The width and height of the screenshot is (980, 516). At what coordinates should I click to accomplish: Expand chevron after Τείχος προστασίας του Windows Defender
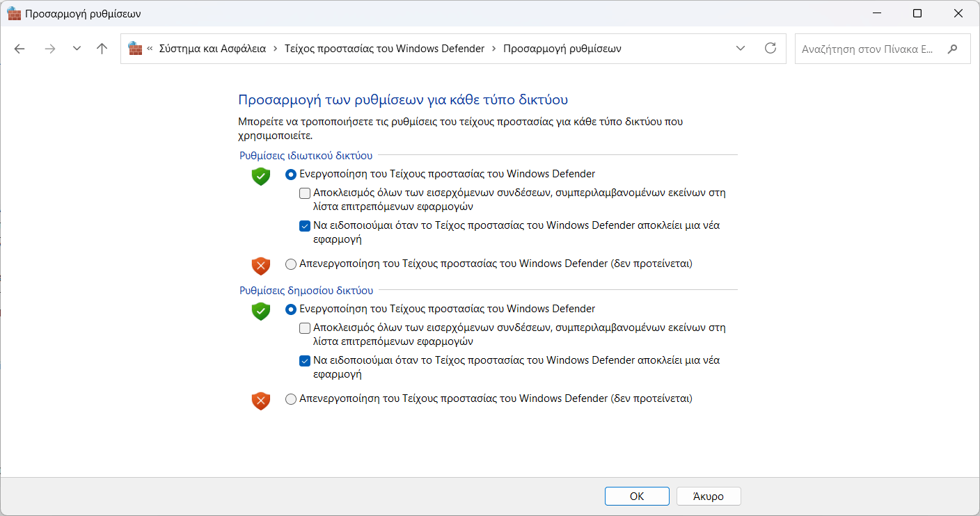(x=494, y=49)
